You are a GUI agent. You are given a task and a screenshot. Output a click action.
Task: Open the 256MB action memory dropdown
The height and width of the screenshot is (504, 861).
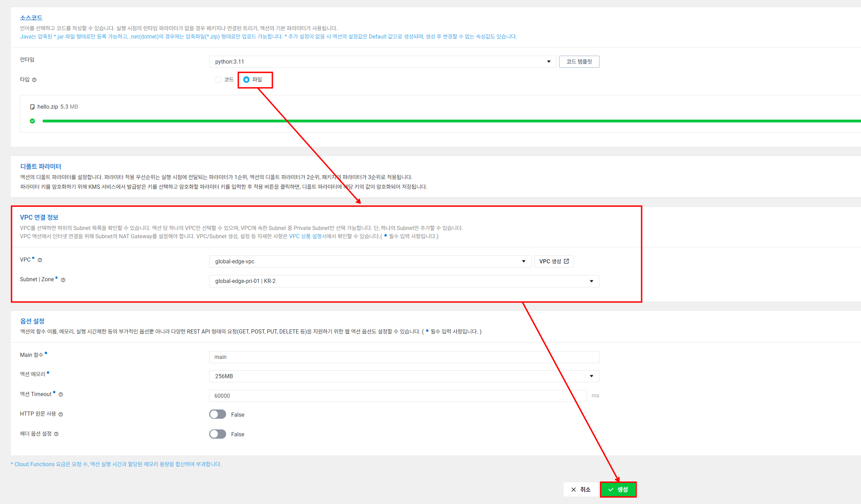(x=404, y=376)
